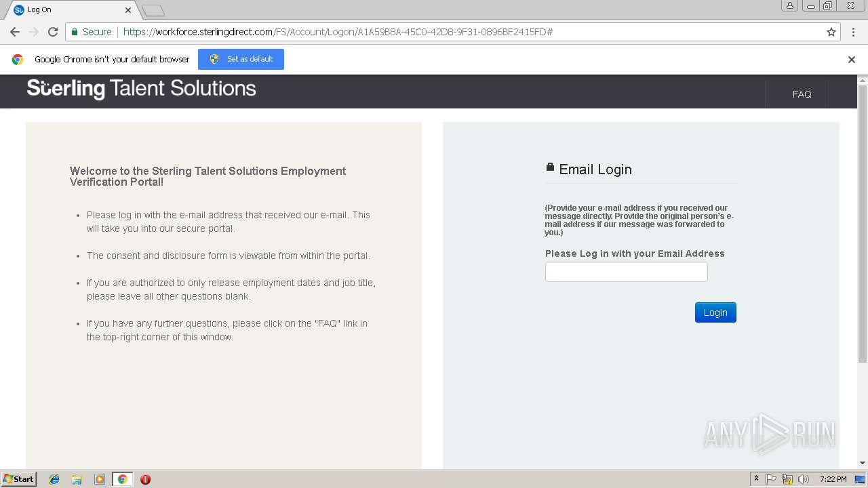This screenshot has height=488, width=868.
Task: Click scrollbar up arrow
Action: coord(863,80)
